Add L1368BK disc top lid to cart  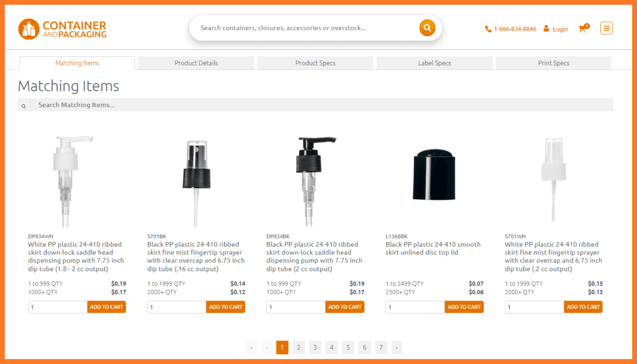(464, 307)
